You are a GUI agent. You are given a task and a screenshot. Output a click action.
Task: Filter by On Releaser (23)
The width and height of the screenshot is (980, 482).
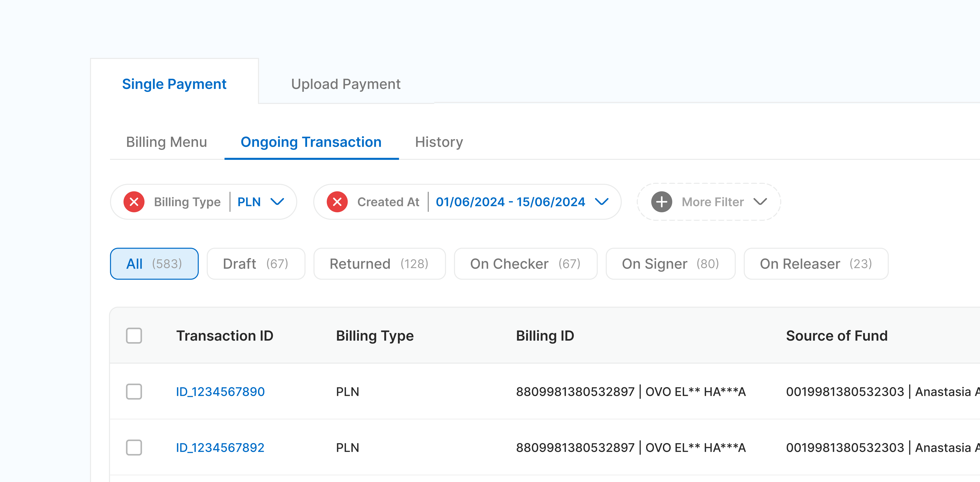tap(816, 264)
